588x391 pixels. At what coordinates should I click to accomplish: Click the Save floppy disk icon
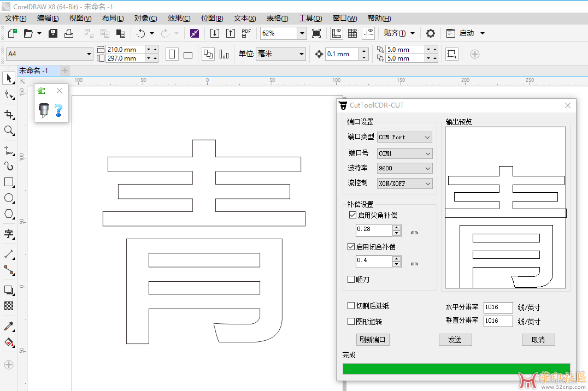click(x=53, y=33)
